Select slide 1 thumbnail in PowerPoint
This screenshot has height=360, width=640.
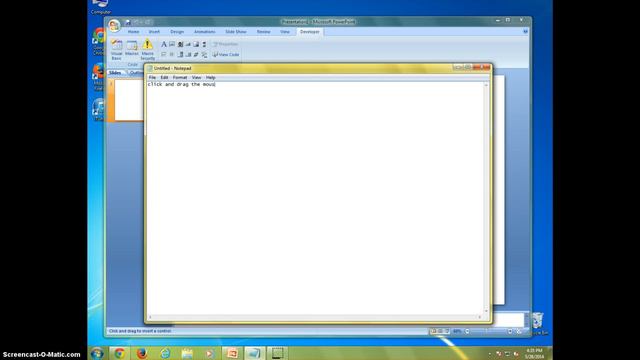tap(129, 100)
